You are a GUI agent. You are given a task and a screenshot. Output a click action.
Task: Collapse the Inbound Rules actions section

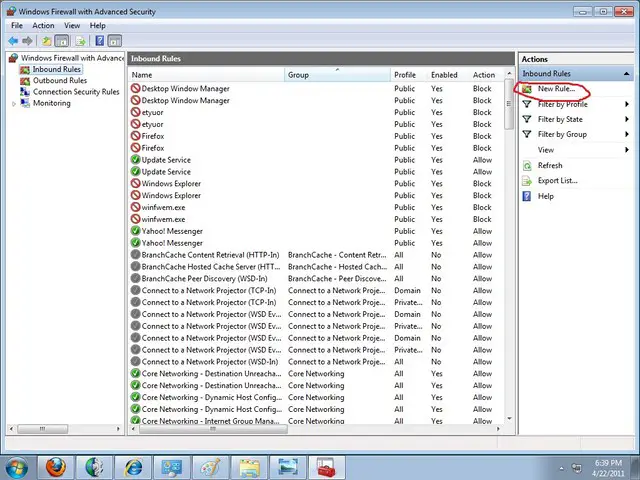pyautogui.click(x=626, y=74)
